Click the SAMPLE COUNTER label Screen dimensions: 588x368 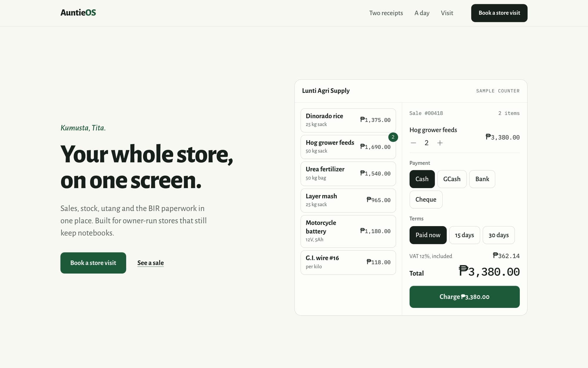pyautogui.click(x=498, y=91)
